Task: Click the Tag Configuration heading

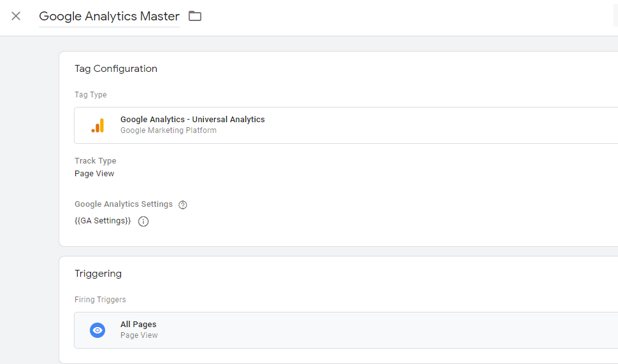Action: 116,69
